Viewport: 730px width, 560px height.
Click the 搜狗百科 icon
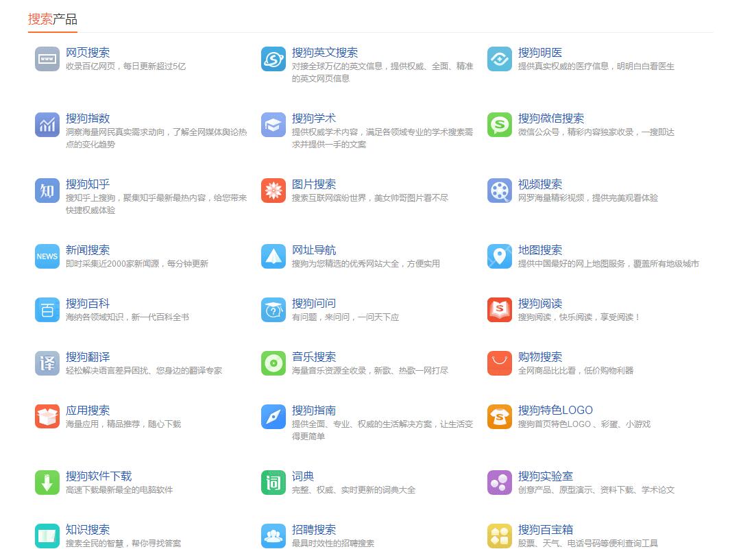click(47, 310)
